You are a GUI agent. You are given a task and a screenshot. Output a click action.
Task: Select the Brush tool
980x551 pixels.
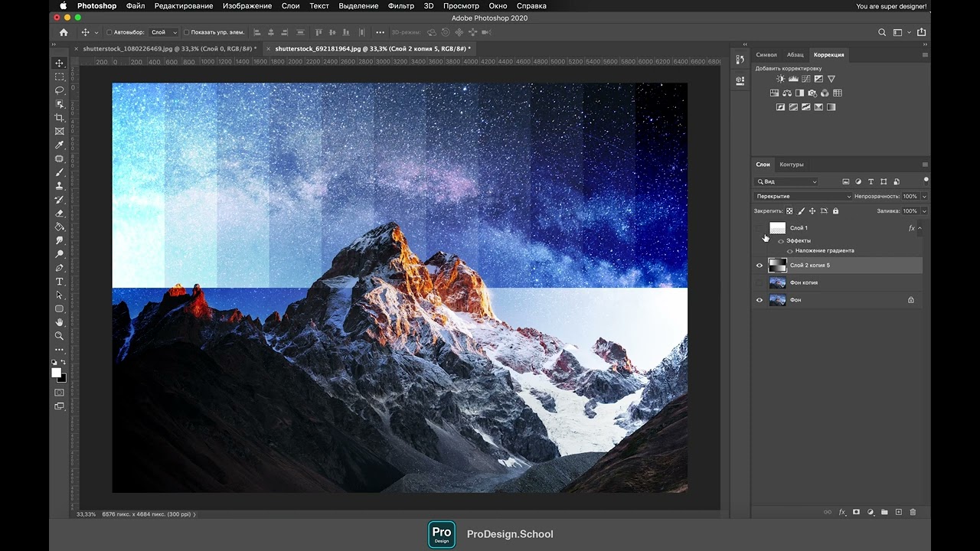[x=60, y=172]
